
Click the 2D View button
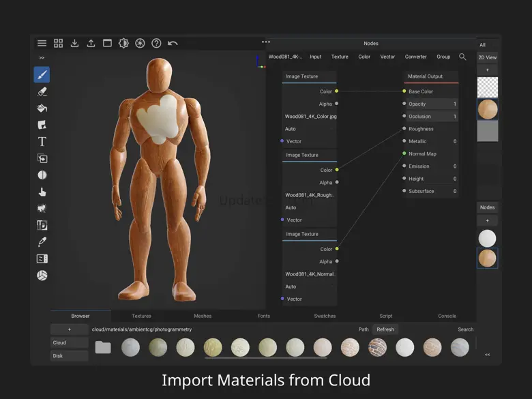[x=487, y=57]
